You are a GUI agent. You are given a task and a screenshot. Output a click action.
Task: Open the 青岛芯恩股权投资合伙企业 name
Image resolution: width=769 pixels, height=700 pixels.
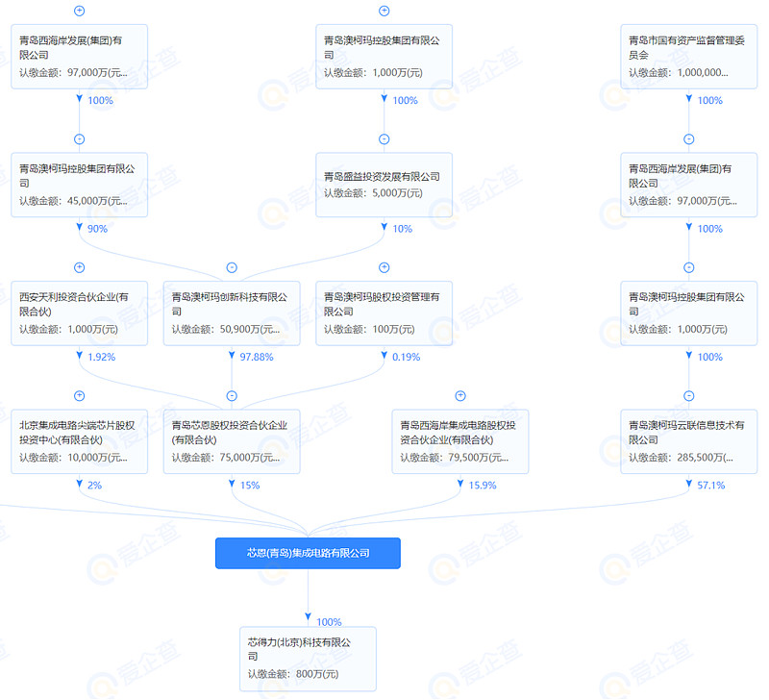[229, 433]
